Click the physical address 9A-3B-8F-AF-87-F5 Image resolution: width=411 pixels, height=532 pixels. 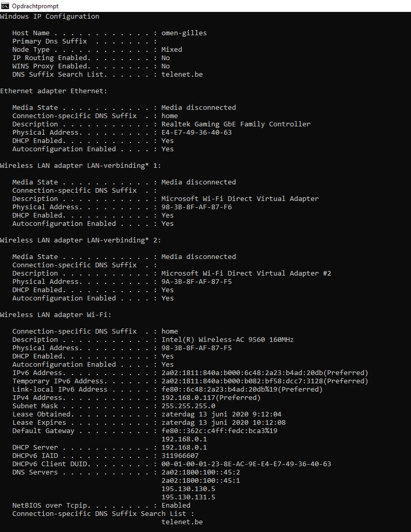tap(196, 282)
